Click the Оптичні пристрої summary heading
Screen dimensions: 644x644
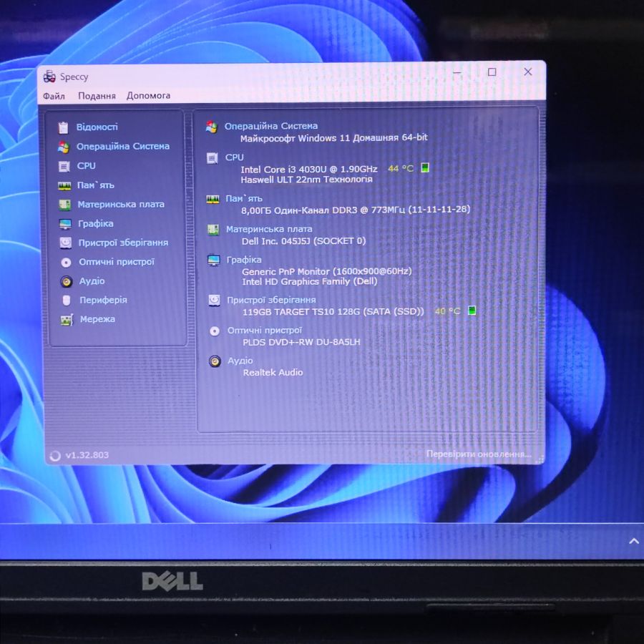pos(265,330)
